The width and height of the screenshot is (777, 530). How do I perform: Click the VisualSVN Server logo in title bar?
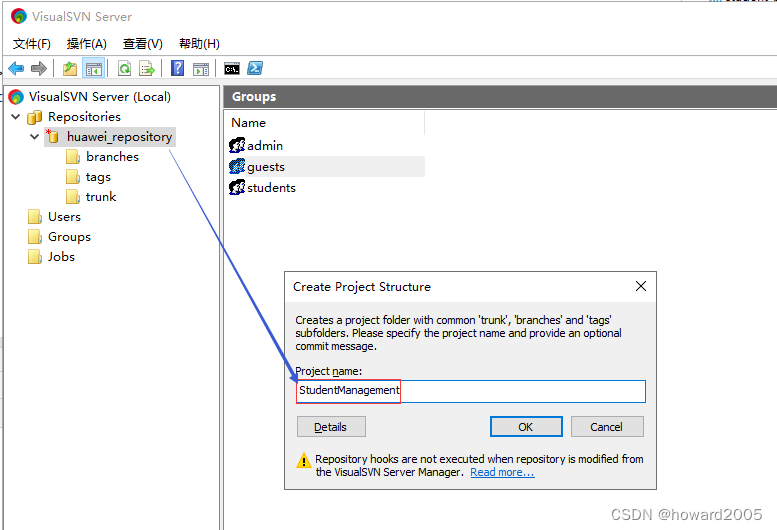(x=19, y=16)
